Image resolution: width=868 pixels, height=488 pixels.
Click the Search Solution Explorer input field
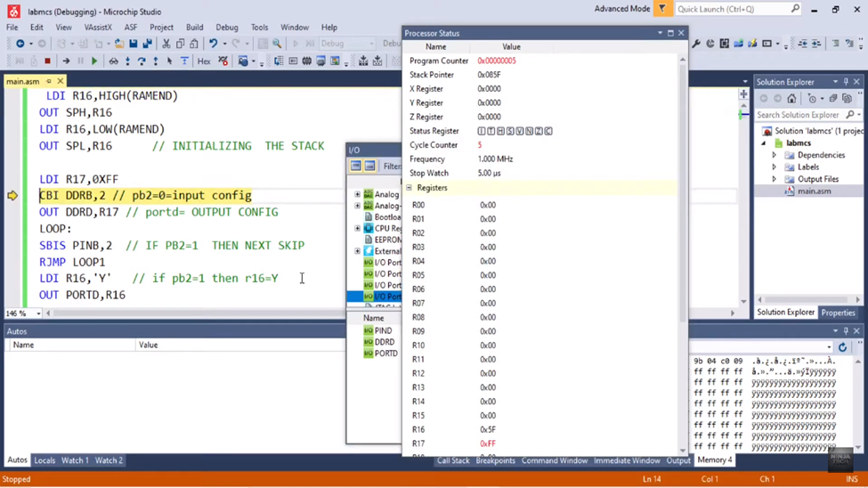(799, 115)
